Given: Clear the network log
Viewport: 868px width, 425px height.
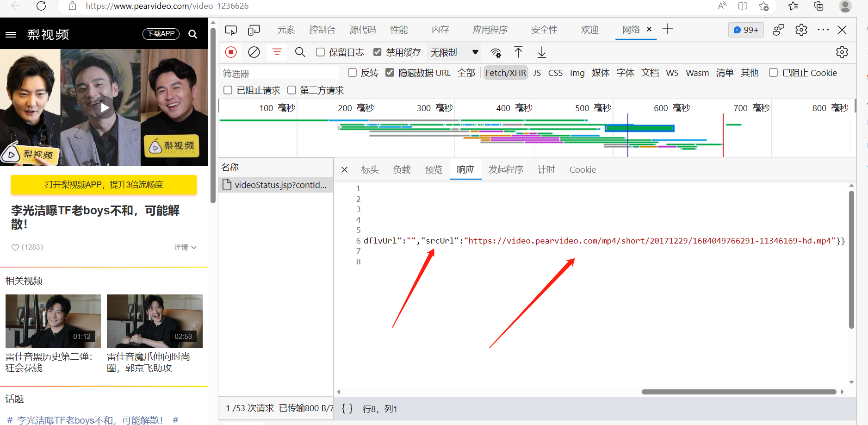Looking at the screenshot, I should pos(254,52).
